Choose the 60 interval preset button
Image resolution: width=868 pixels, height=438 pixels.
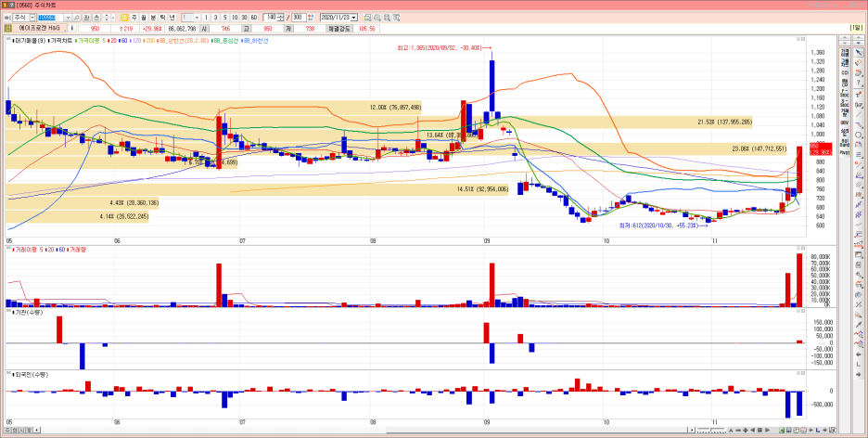253,17
